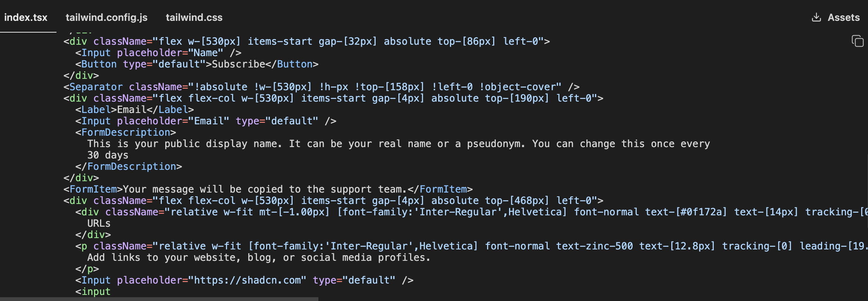Click the Assets download icon
868x301 pixels.
click(816, 17)
